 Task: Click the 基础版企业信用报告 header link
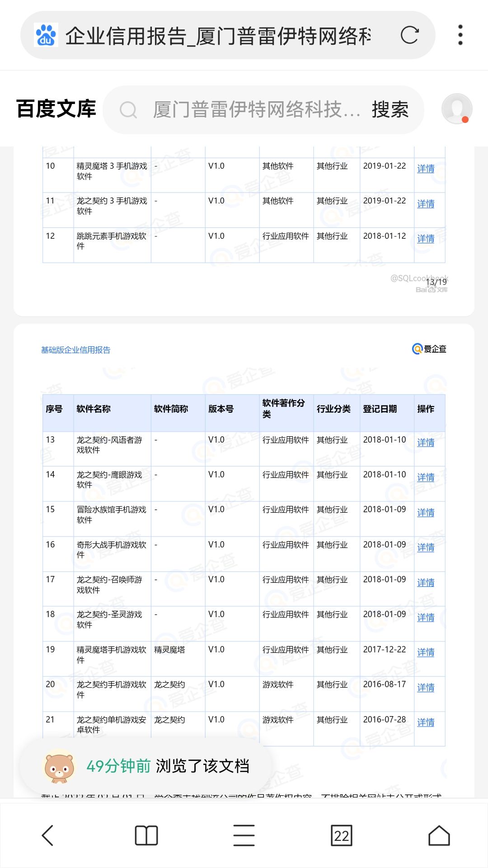(75, 350)
